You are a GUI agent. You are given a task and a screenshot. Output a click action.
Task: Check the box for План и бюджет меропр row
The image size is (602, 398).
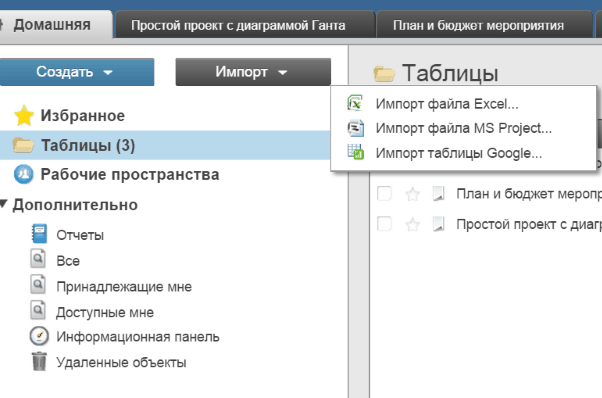[384, 193]
